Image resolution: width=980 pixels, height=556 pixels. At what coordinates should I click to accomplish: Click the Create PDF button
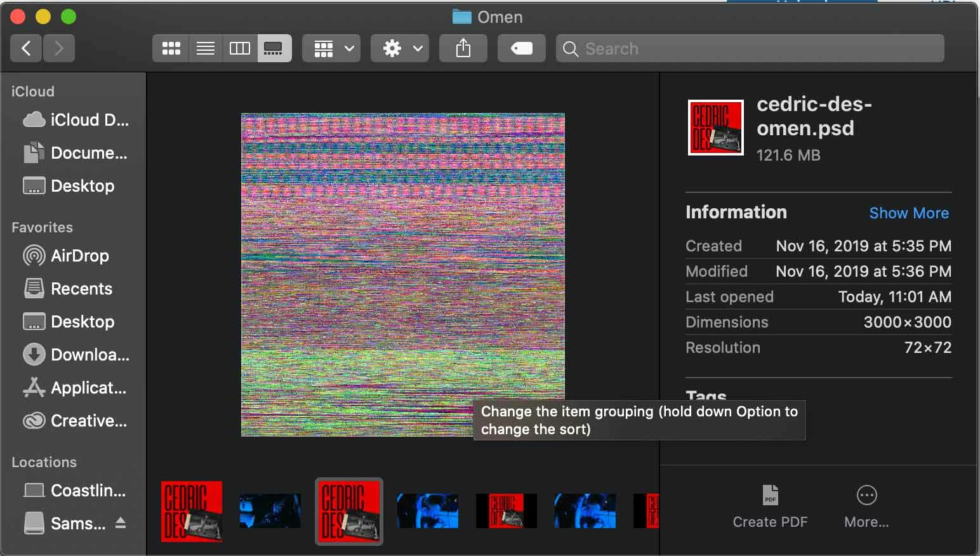click(x=770, y=506)
